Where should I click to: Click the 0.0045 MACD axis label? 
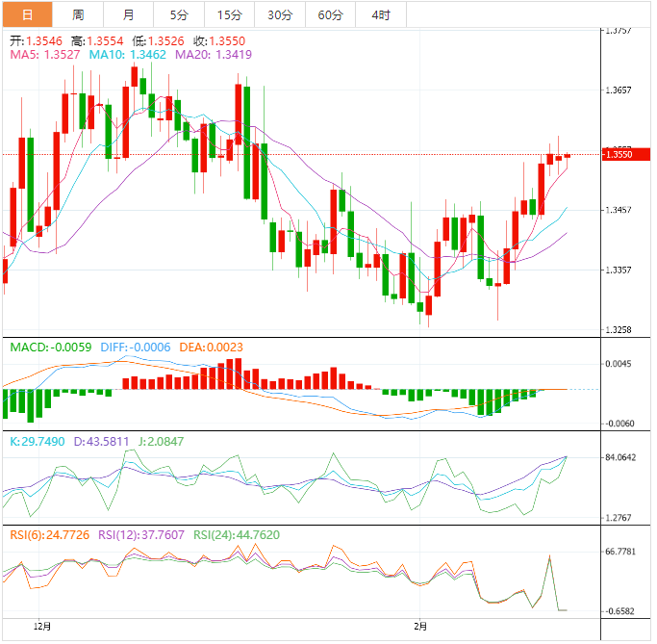tap(619, 364)
